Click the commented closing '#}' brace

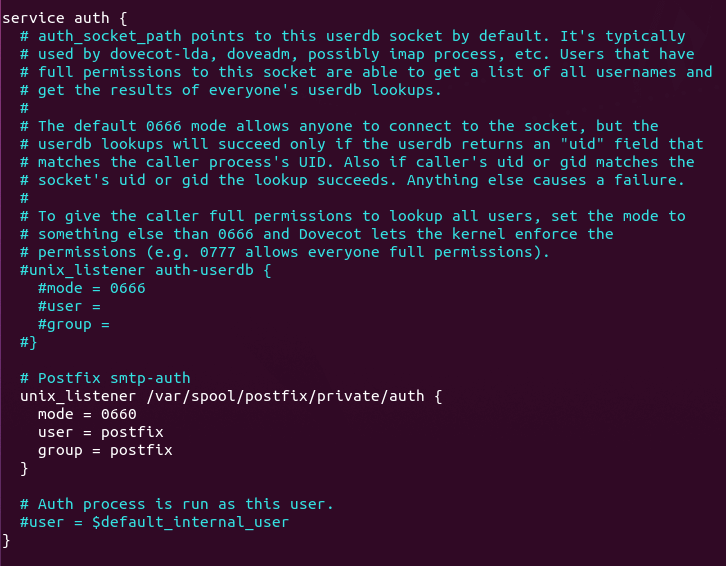[x=28, y=342]
